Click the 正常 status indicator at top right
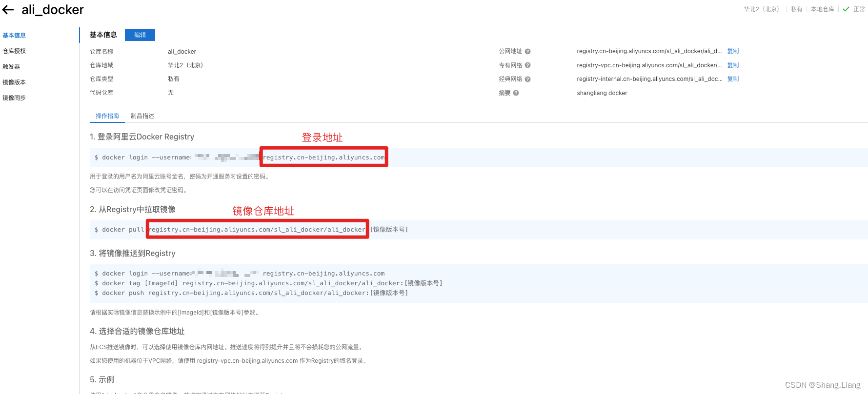The height and width of the screenshot is (394, 868). (854, 9)
